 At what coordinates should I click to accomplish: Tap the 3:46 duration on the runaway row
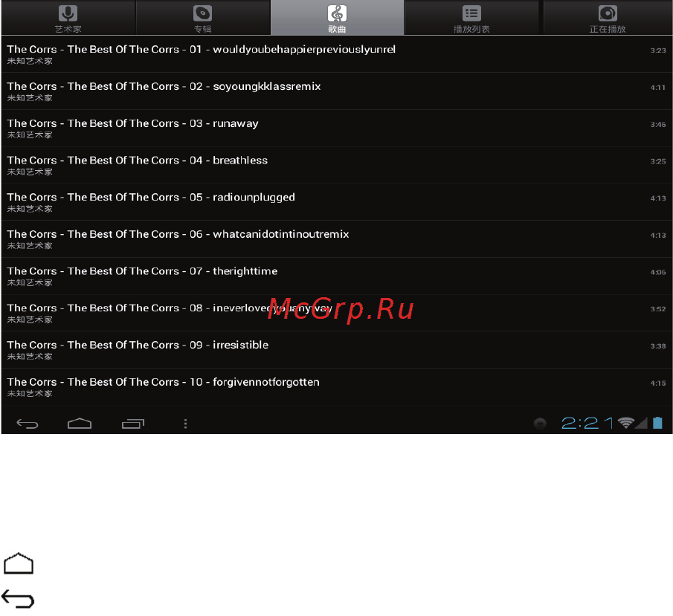pyautogui.click(x=658, y=124)
